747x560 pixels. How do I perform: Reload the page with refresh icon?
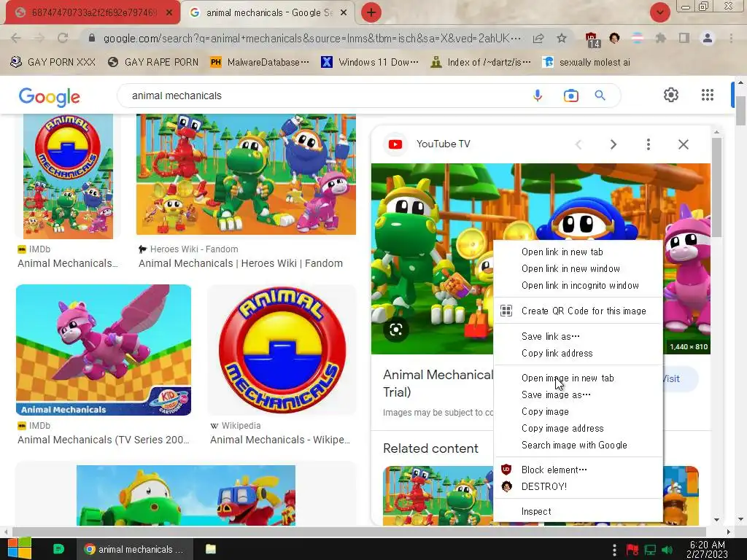click(63, 38)
